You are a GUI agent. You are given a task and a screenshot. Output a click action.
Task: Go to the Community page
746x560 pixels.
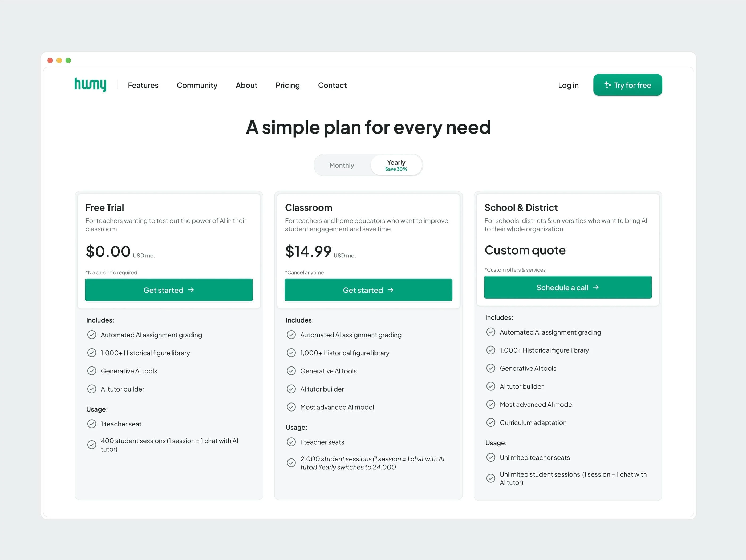[197, 85]
